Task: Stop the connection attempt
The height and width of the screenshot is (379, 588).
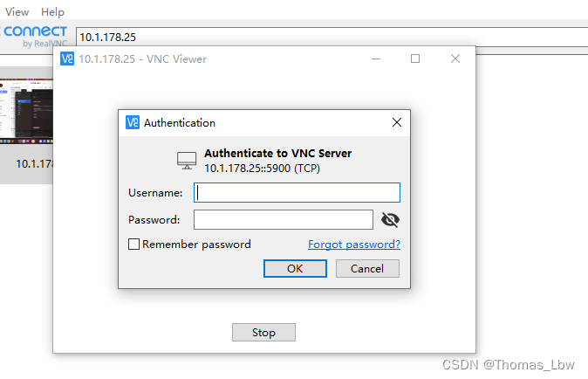Action: coord(263,333)
